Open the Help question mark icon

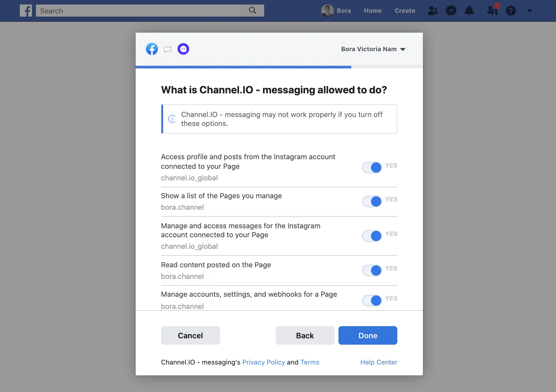coord(511,11)
